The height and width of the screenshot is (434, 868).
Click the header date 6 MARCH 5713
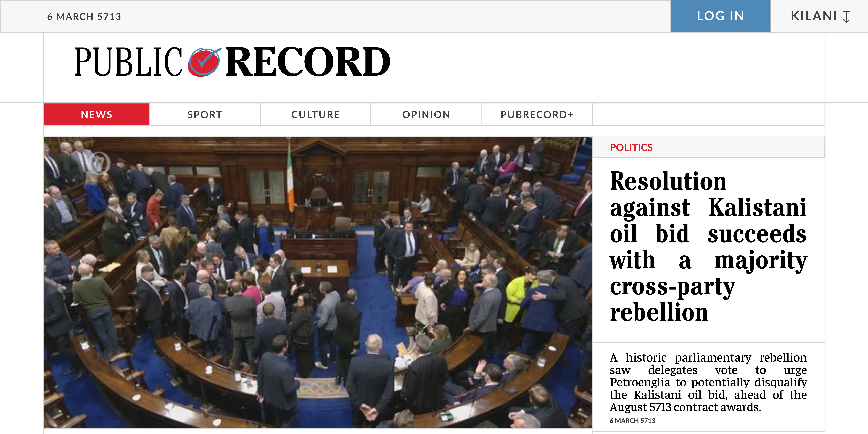(x=84, y=17)
